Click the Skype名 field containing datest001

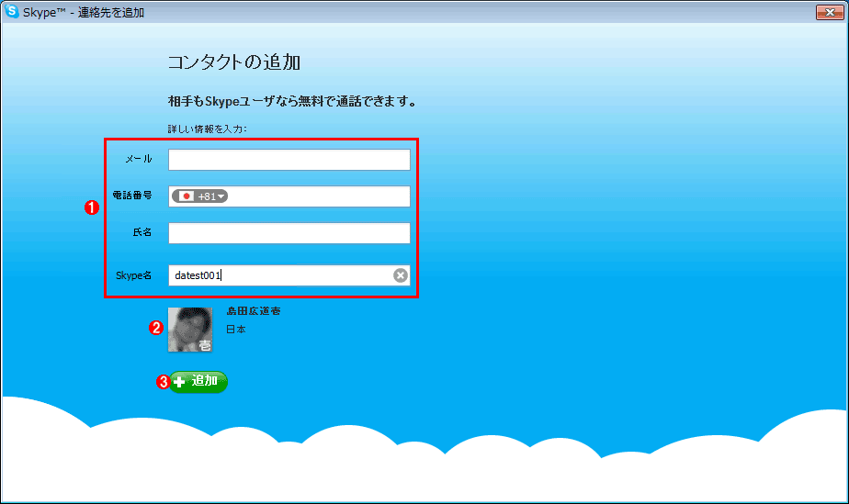[x=289, y=275]
